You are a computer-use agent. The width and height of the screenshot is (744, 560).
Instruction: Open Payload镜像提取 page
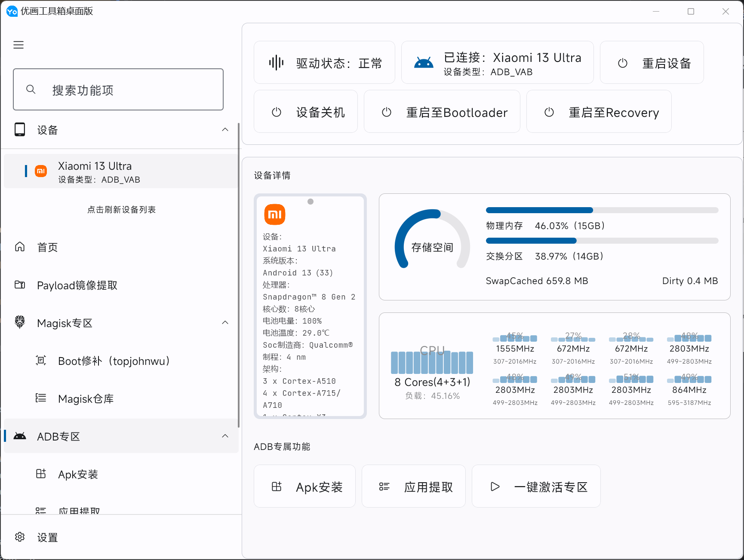point(120,285)
